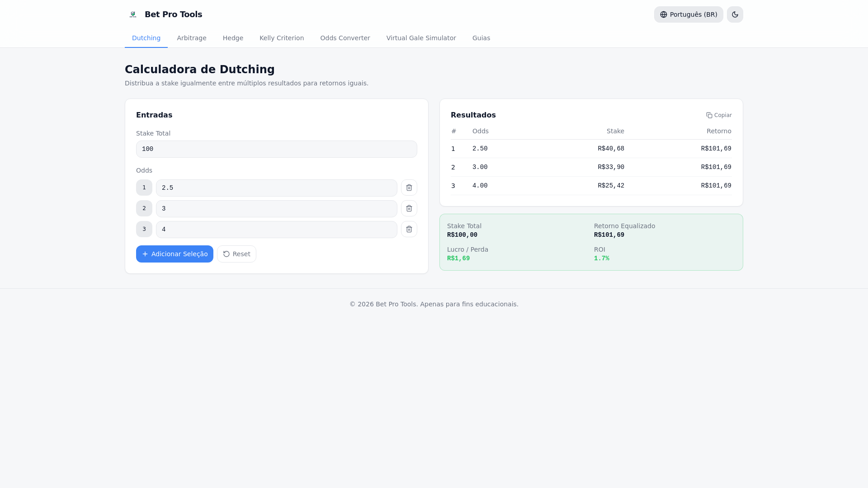The image size is (868, 488).
Task: Toggle dark mode with moon icon
Action: click(735, 14)
